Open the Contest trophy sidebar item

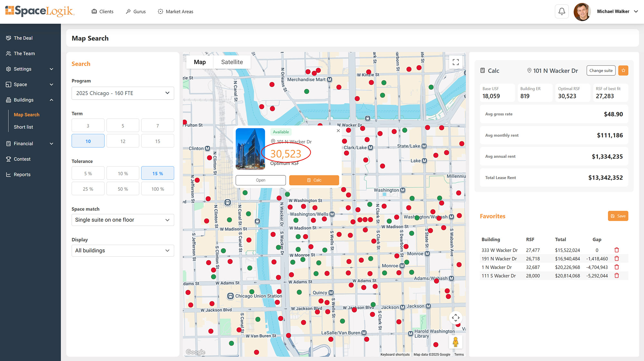22,159
